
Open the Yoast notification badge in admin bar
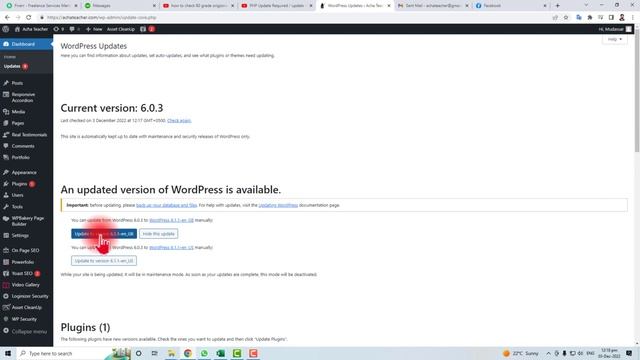click(x=147, y=29)
